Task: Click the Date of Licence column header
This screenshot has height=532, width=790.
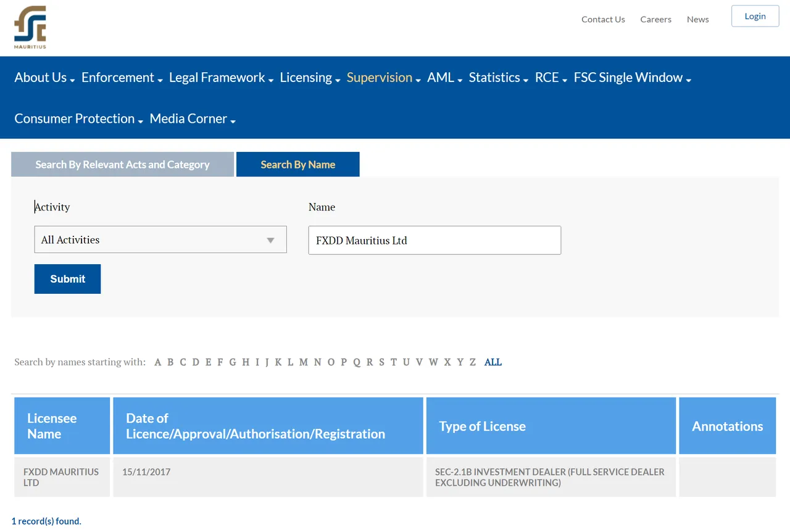Action: pyautogui.click(x=268, y=426)
